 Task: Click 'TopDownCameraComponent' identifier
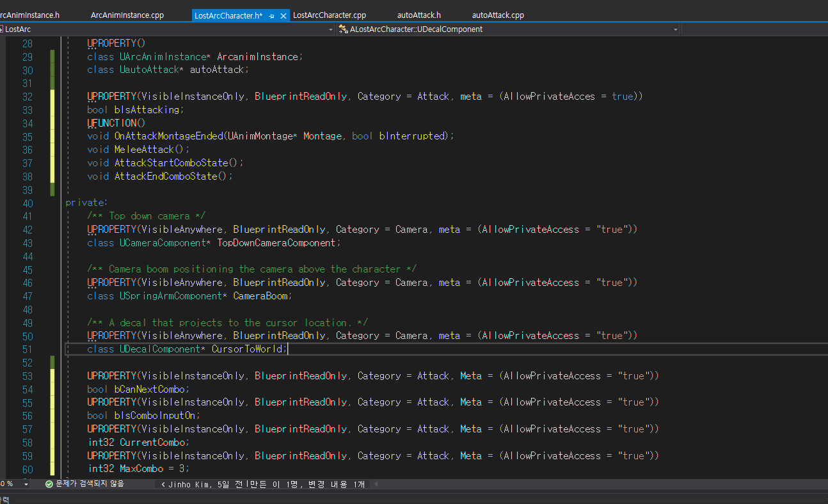coord(276,243)
